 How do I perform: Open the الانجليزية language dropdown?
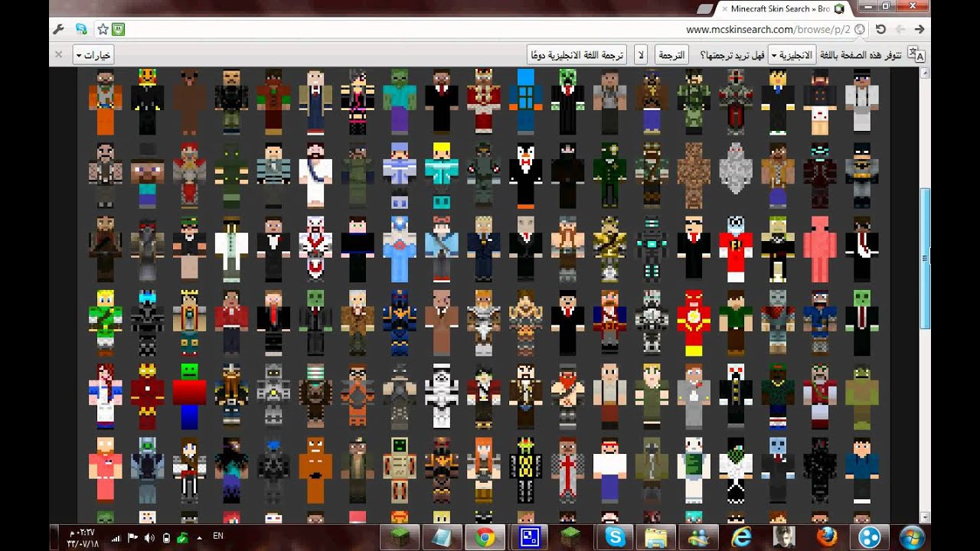(792, 55)
